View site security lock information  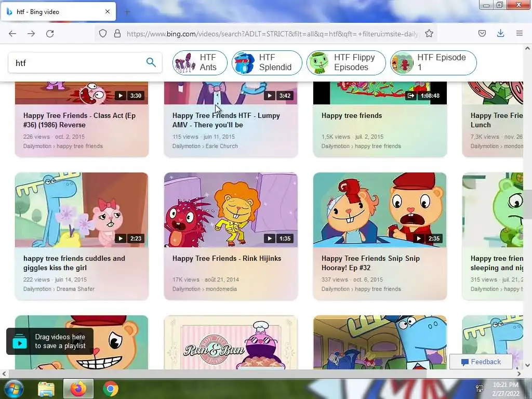(117, 33)
